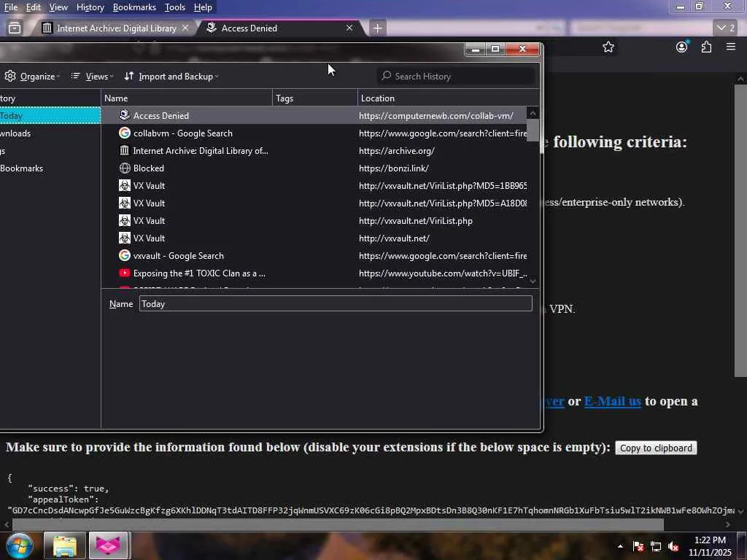Click the vxvault Google Search favicon
747x560 pixels.
pyautogui.click(x=124, y=255)
